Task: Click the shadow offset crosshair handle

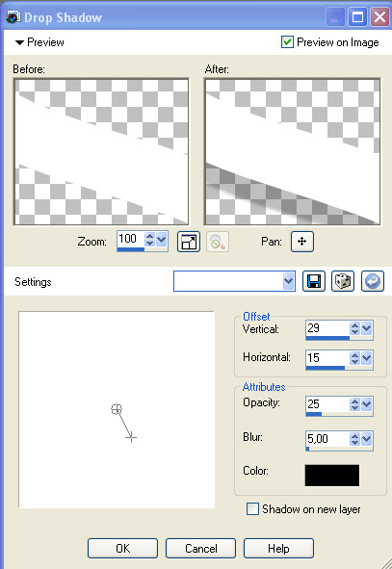Action: [x=131, y=438]
